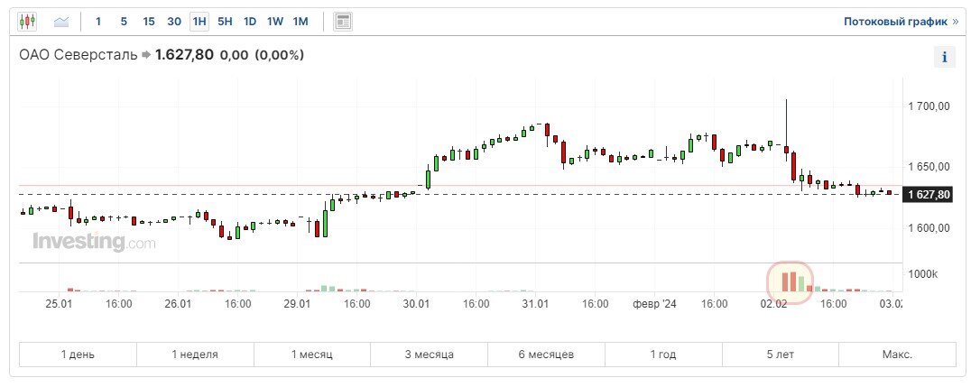Choose the 1 месяц range
The image size is (980, 387).
[x=312, y=355]
